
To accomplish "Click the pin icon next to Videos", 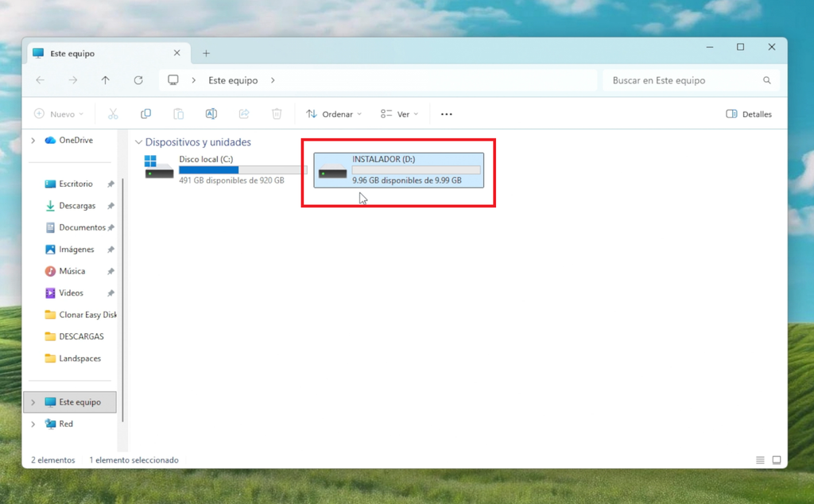I will 110,293.
